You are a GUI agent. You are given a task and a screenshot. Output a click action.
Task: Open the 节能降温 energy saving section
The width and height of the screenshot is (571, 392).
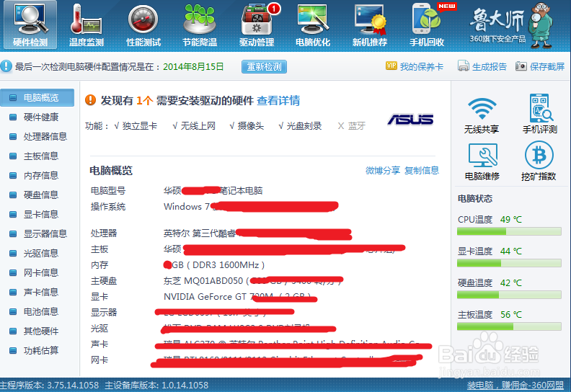[x=200, y=24]
